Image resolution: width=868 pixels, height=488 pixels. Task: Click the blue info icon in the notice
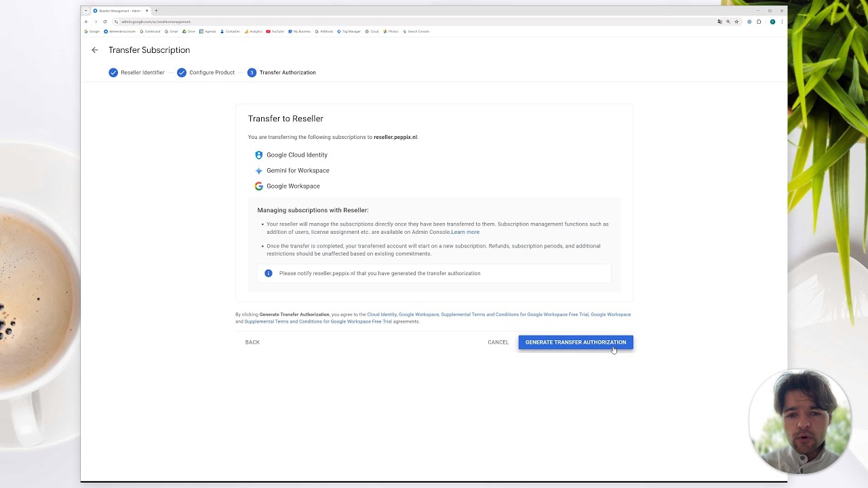click(269, 273)
